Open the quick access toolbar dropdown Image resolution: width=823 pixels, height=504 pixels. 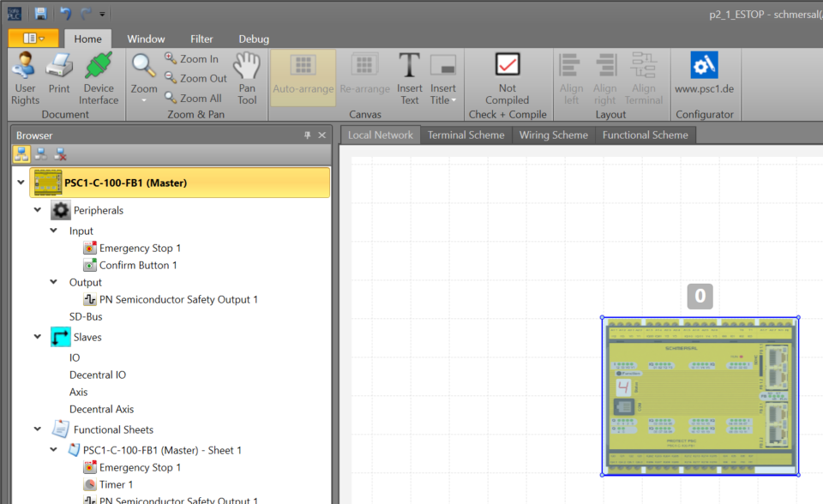pyautogui.click(x=102, y=14)
